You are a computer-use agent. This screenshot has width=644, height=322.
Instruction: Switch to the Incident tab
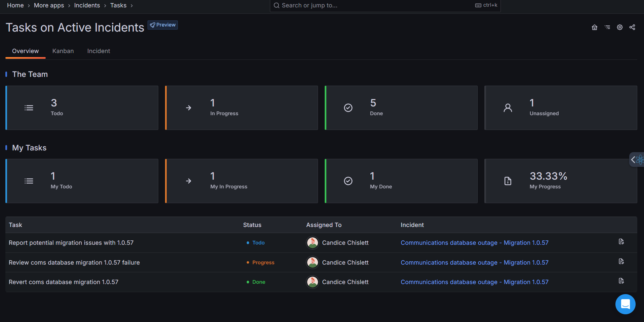click(x=98, y=51)
